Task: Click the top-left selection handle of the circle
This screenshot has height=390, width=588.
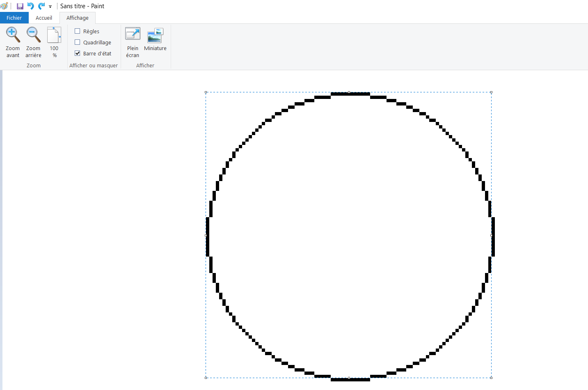Action: point(206,92)
